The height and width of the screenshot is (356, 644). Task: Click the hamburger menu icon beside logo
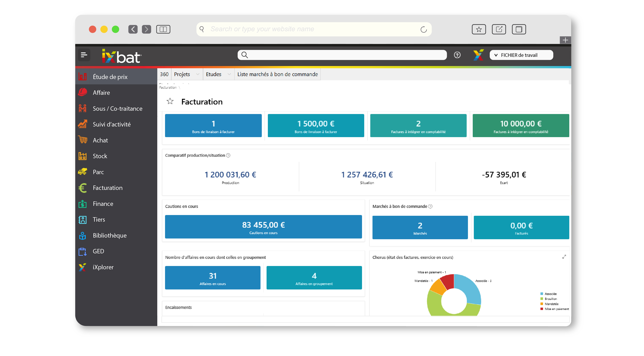click(x=84, y=55)
